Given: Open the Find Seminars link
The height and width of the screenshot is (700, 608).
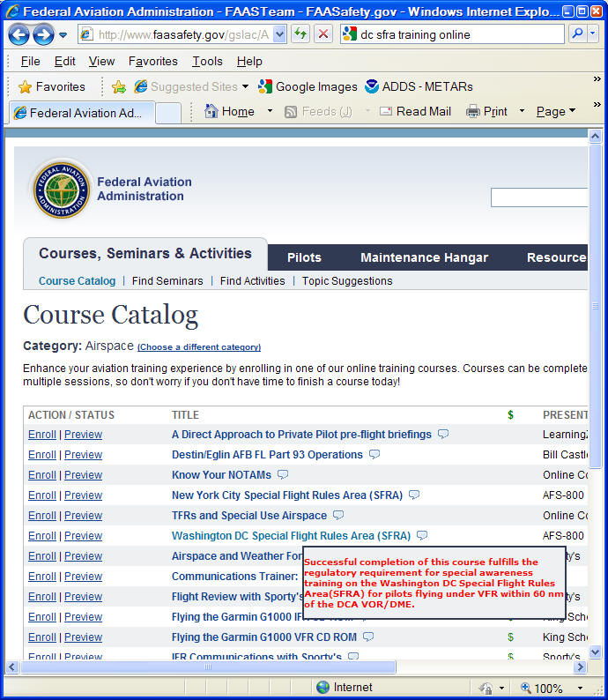Looking at the screenshot, I should coord(167,281).
